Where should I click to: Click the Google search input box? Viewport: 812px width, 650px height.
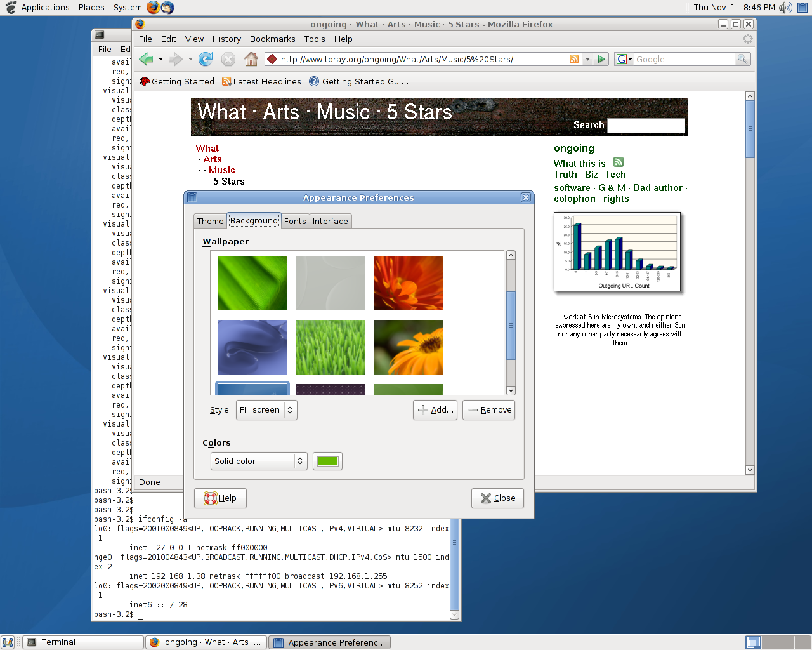coord(684,59)
